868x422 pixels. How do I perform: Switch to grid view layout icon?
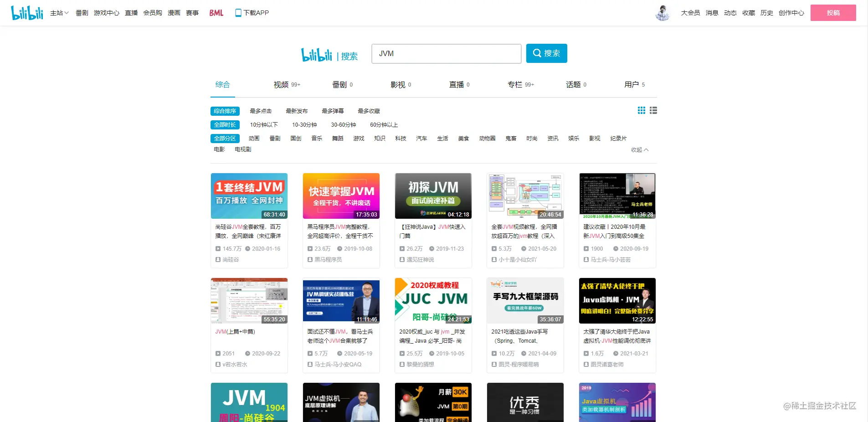(642, 110)
